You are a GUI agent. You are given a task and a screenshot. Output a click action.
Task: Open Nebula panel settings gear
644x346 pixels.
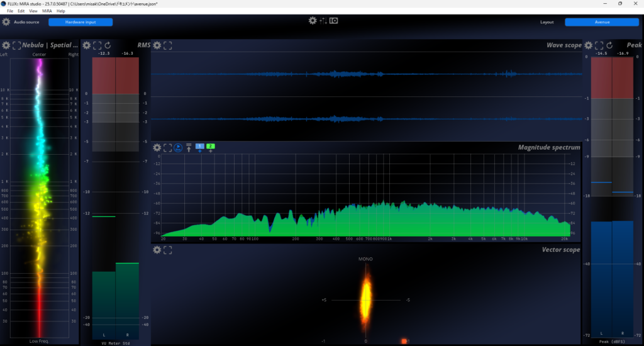pos(6,45)
